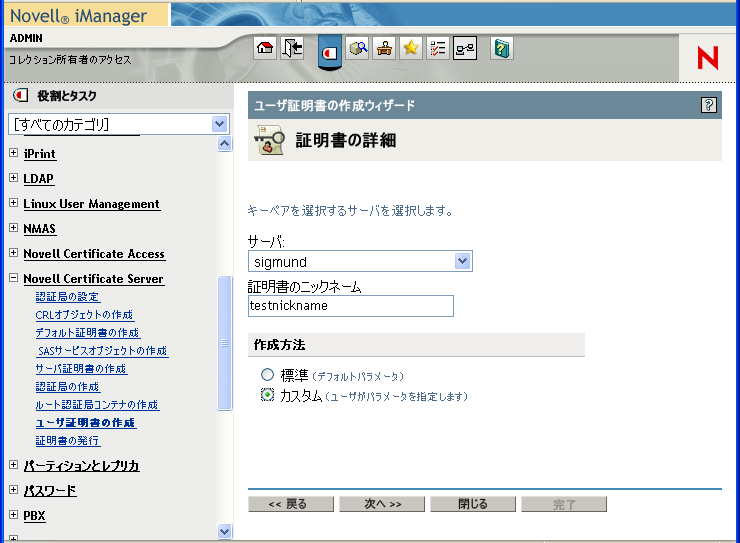Click the Exit door icon
The height and width of the screenshot is (543, 740).
292,48
